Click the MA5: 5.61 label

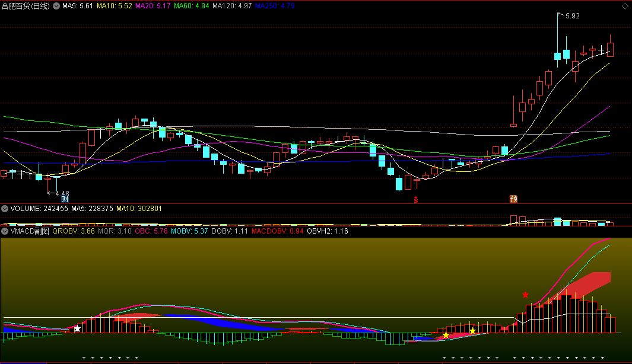pyautogui.click(x=77, y=6)
